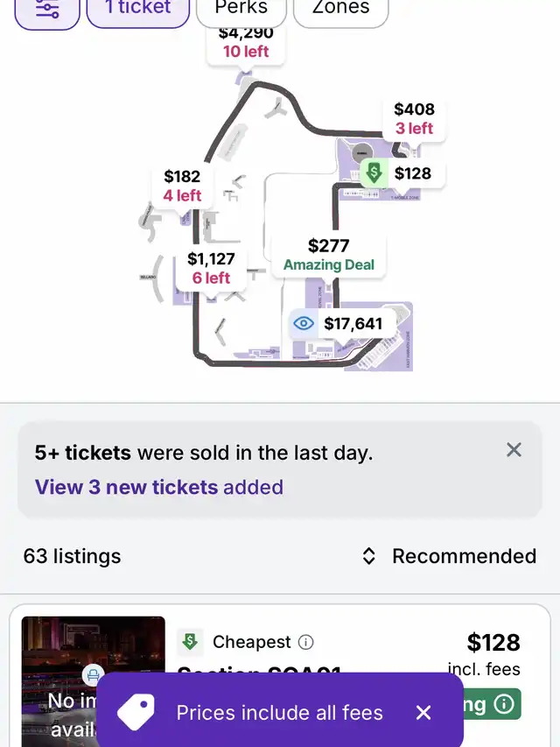Tap the sort up-down arrows icon
The height and width of the screenshot is (747, 560).
coord(368,556)
